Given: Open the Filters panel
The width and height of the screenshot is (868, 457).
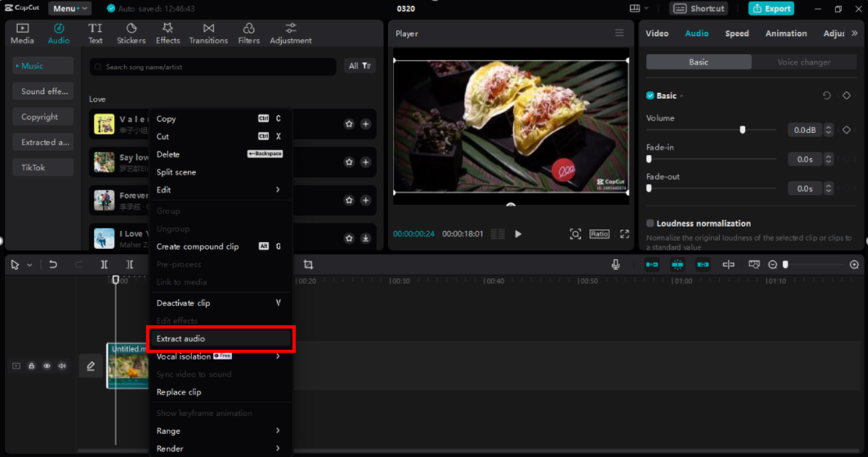Looking at the screenshot, I should point(249,33).
